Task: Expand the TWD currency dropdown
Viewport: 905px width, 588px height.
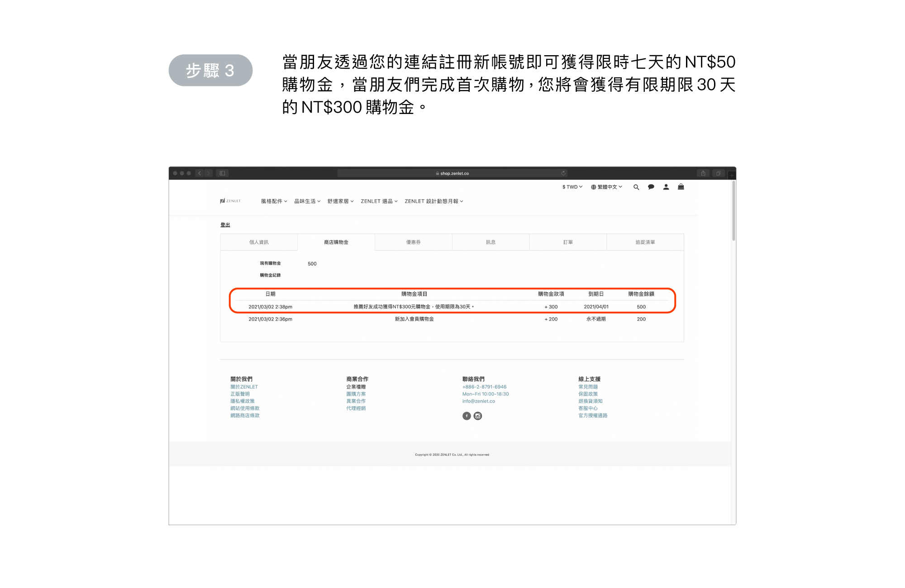Action: (572, 187)
